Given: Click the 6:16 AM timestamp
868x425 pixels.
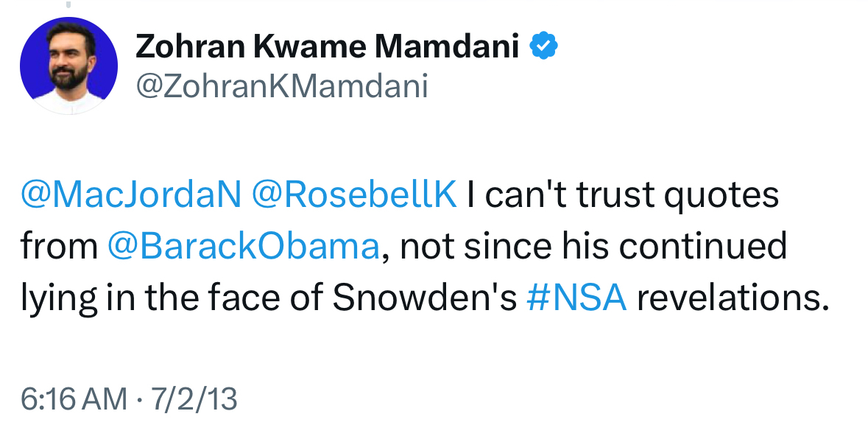Looking at the screenshot, I should click(x=73, y=399).
